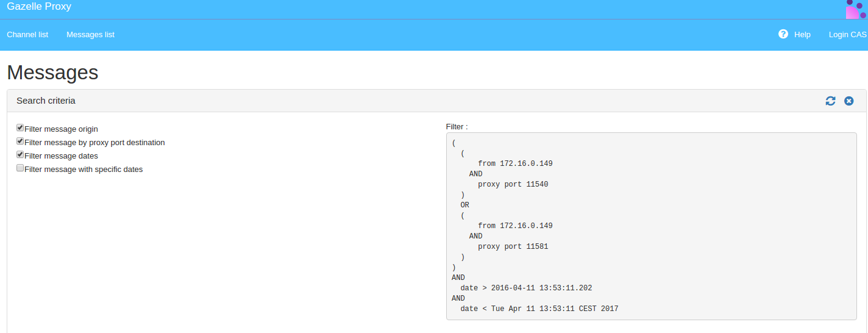Click the Gazelle Proxy title
Viewport: 868px width, 333px height.
[39, 7]
